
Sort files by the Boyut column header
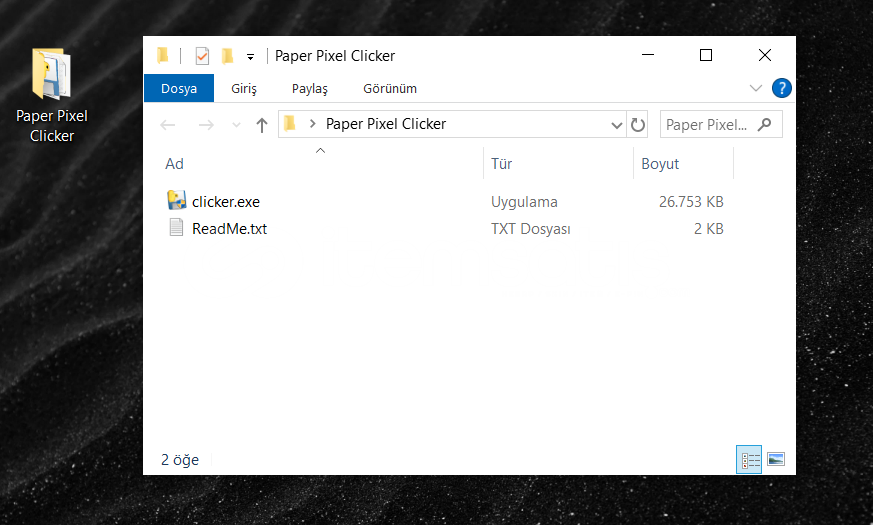660,163
